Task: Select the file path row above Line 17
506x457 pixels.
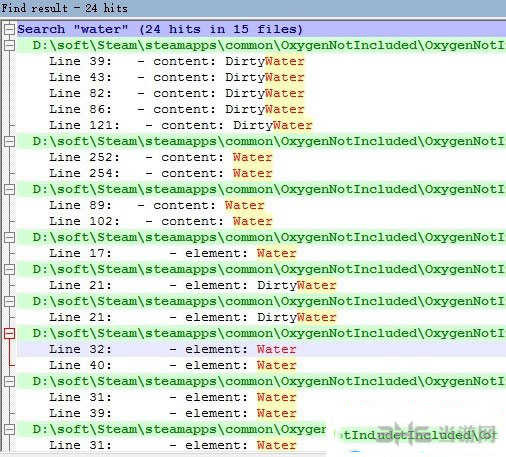Action: click(261, 237)
